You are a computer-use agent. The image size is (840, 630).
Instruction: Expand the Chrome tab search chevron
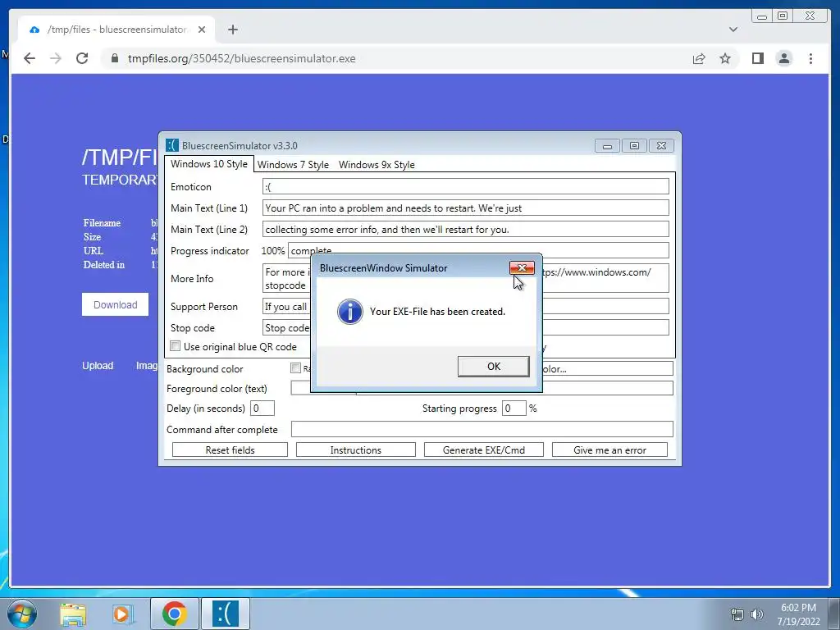tap(733, 30)
